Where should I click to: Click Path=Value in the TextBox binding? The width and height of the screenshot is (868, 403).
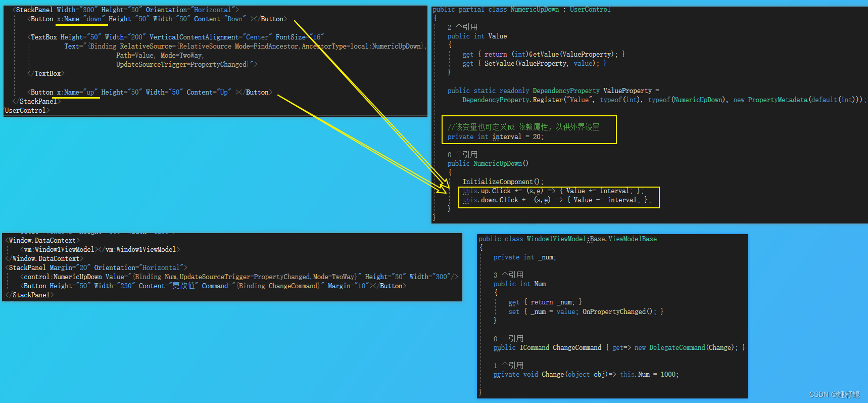135,55
